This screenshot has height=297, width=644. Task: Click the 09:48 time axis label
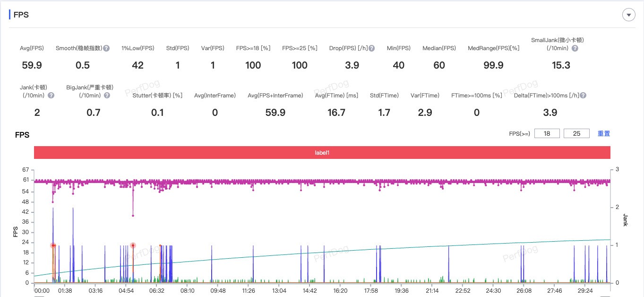click(218, 290)
